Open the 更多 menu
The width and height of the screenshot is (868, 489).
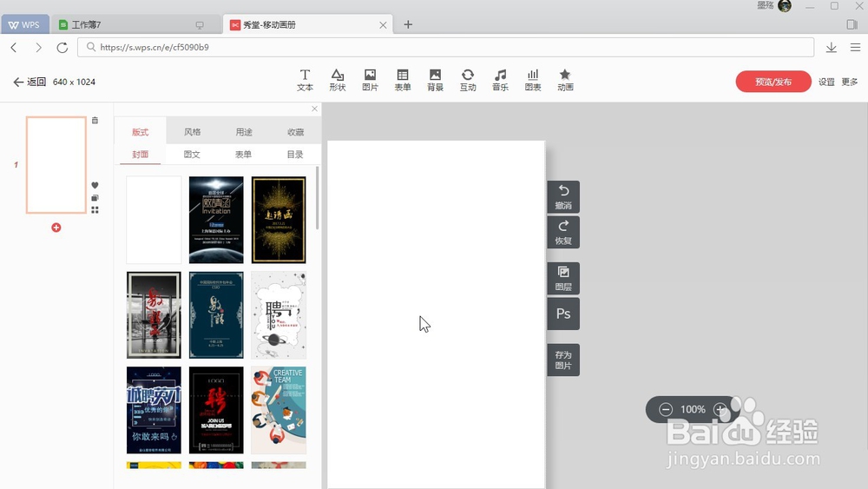850,82
